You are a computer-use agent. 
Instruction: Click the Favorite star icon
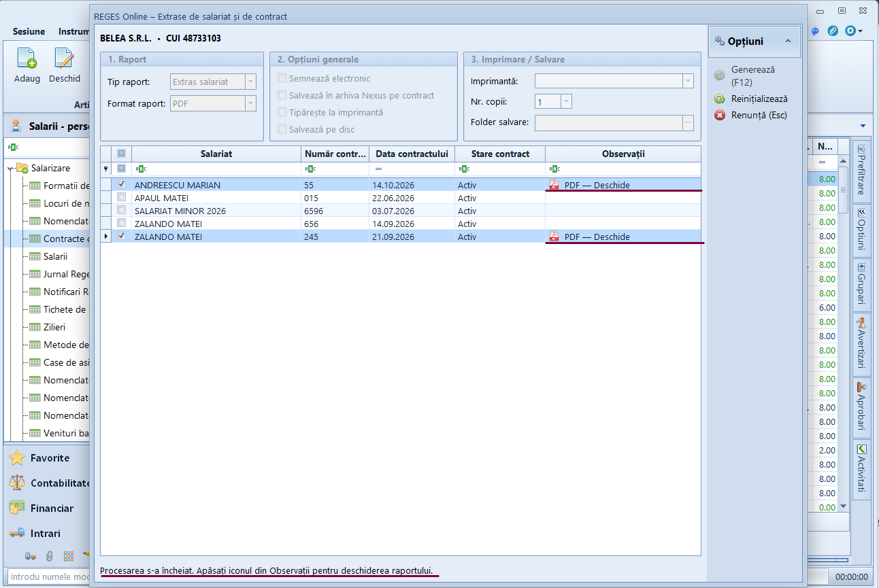[x=18, y=458]
